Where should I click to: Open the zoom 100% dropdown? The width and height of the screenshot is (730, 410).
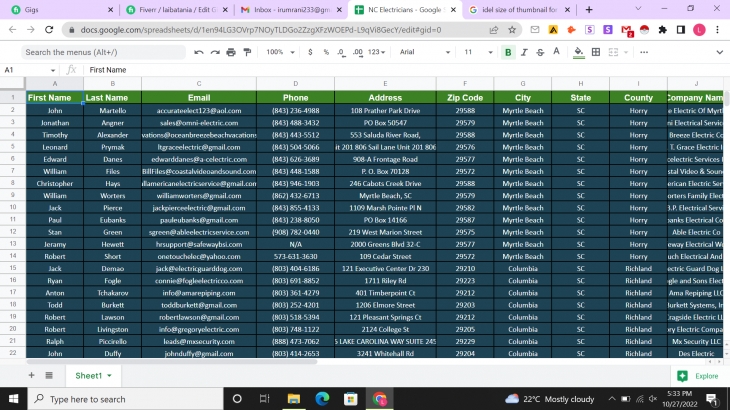coord(280,52)
